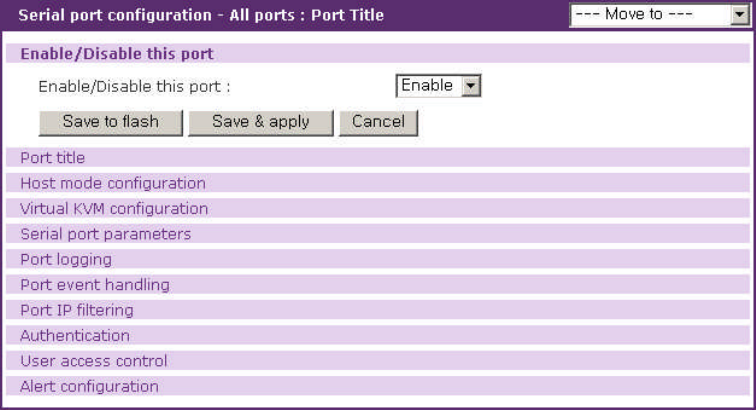The width and height of the screenshot is (756, 410).
Task: Expand the Authentication section
Action: pyautogui.click(x=75, y=335)
